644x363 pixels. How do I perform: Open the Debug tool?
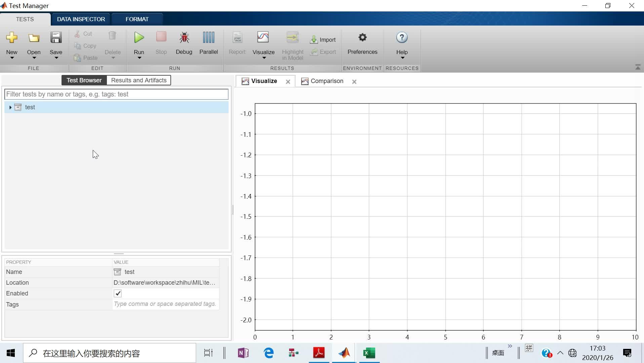(x=184, y=43)
